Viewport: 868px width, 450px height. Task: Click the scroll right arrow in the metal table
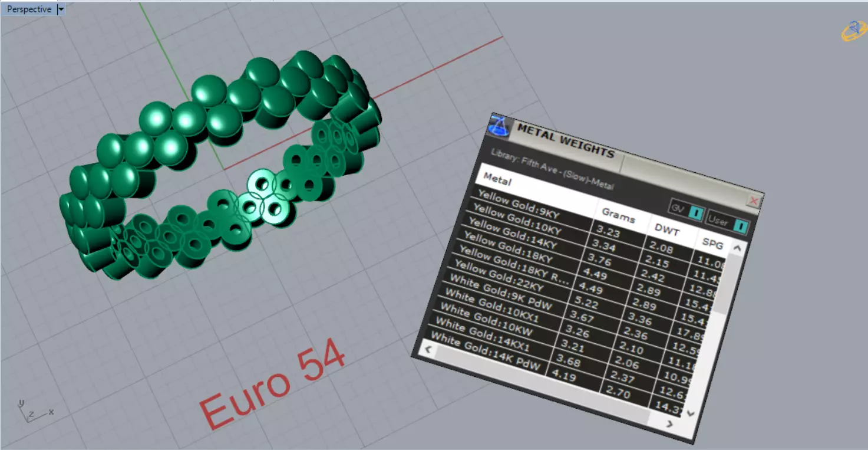click(669, 423)
